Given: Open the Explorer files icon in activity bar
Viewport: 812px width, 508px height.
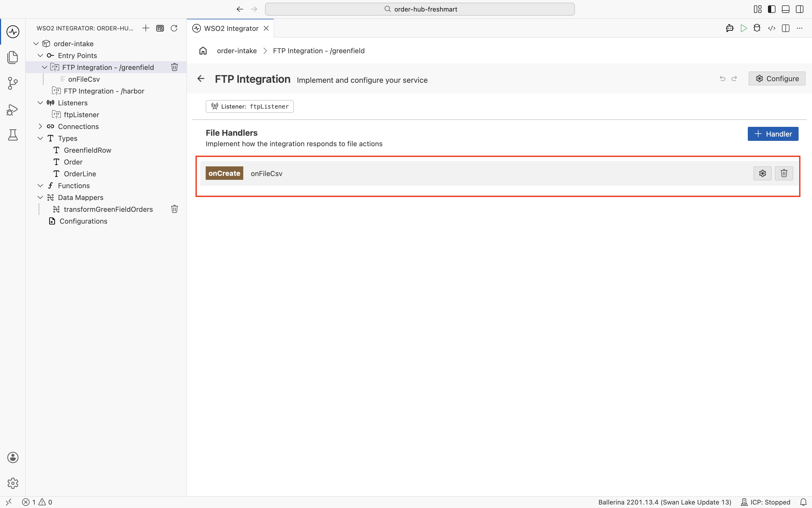Looking at the screenshot, I should coord(13,57).
